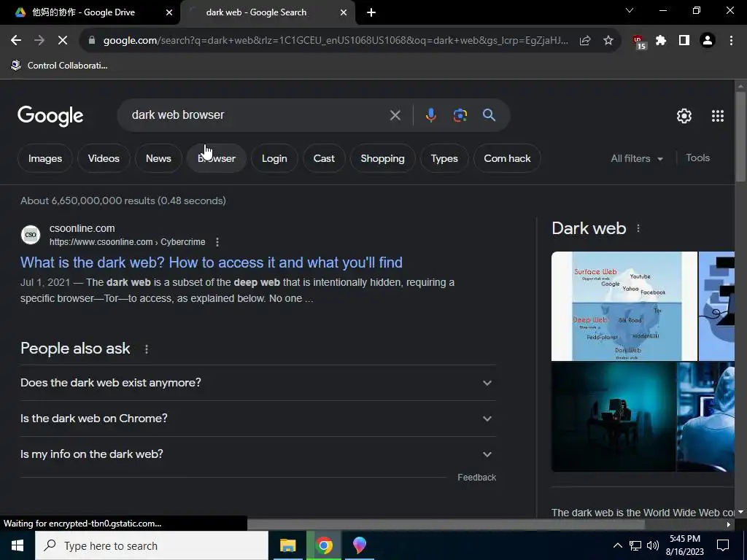The image size is (747, 560).
Task: Bookmark this page with the star icon
Action: [608, 41]
